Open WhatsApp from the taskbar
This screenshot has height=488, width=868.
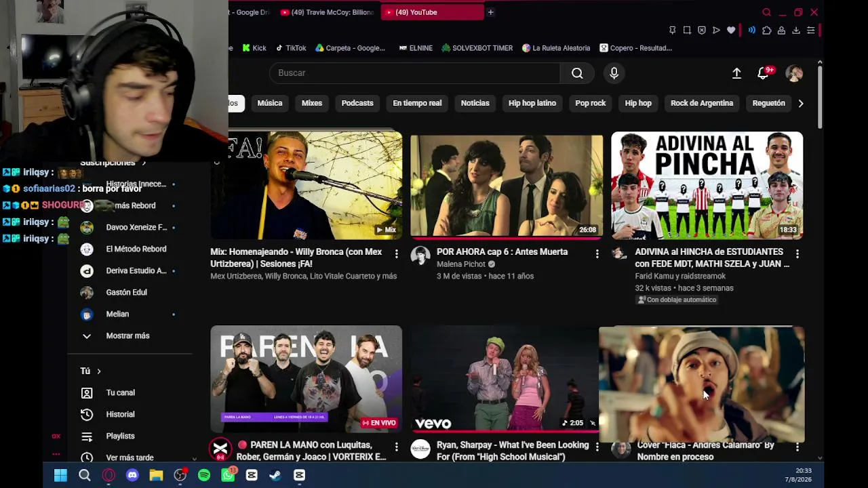click(x=228, y=475)
